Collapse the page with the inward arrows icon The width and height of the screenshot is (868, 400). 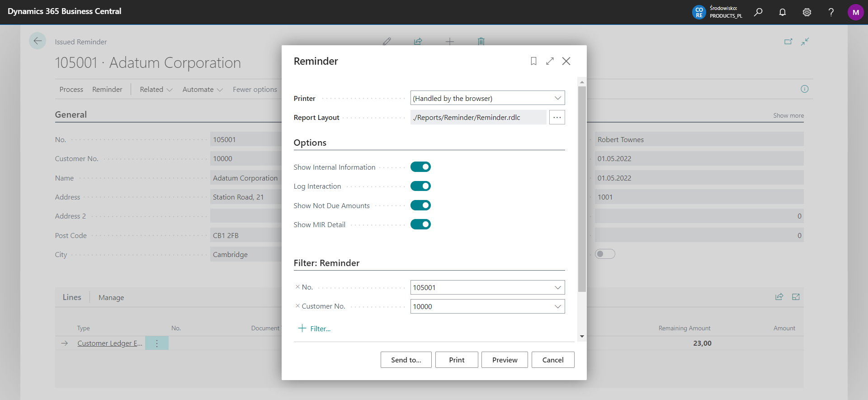tap(805, 42)
